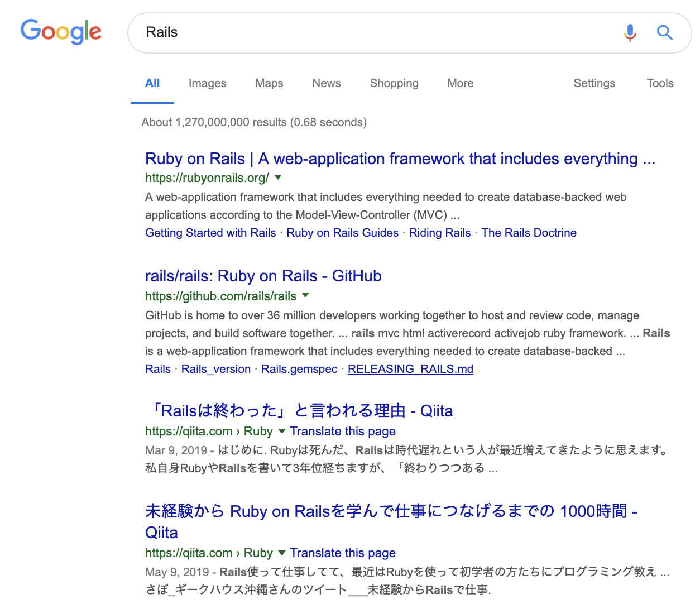Viewport: 700px width, 604px height.
Task: Click the Google logo
Action: (x=61, y=32)
